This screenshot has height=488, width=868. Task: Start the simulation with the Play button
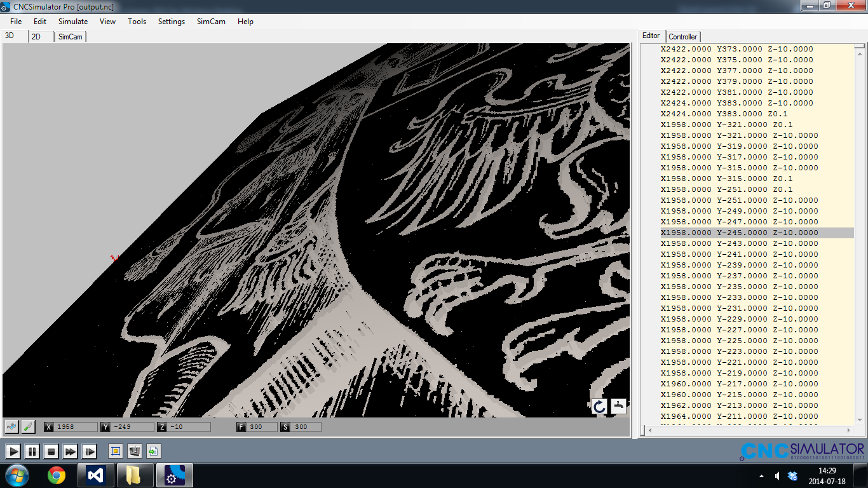click(x=13, y=452)
